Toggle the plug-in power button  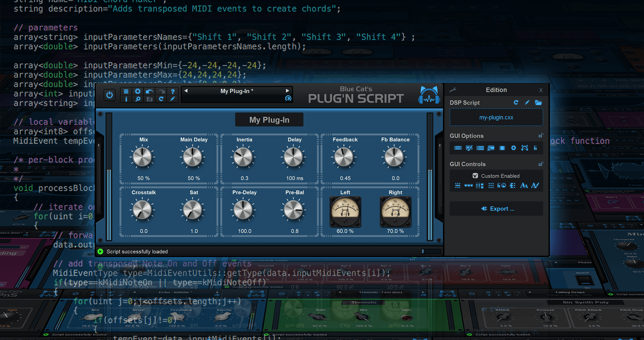click(x=109, y=95)
